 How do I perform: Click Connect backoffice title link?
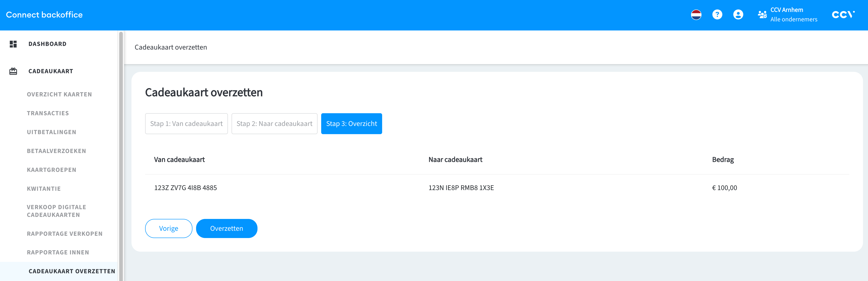[x=44, y=15]
